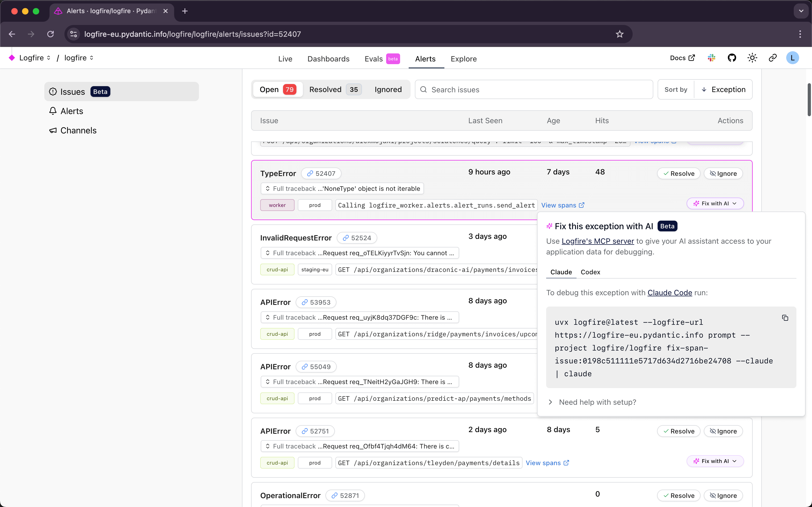The height and width of the screenshot is (507, 812).
Task: Bookmark this page with star icon
Action: [619, 34]
